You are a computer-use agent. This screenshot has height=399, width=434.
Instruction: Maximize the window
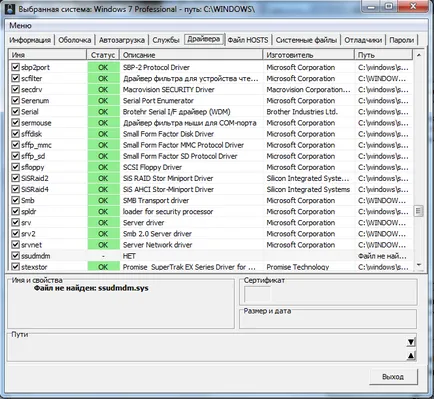389,7
